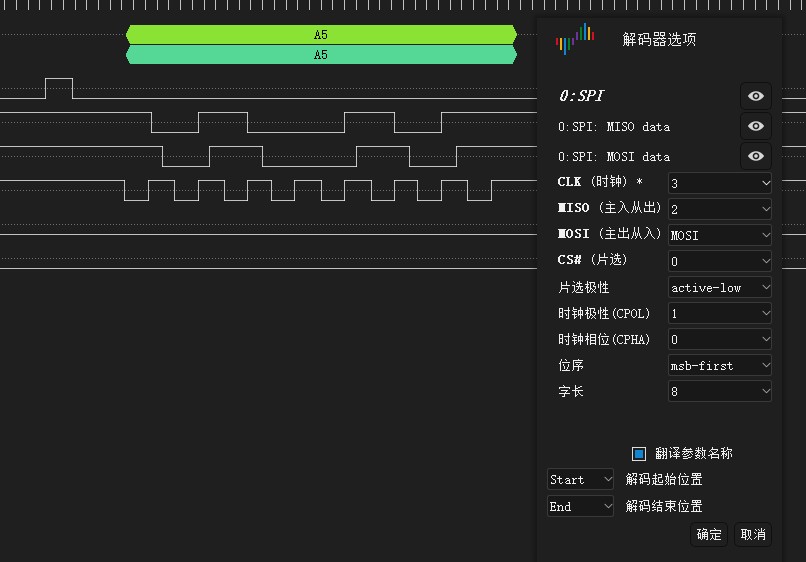This screenshot has width=806, height=562.
Task: Select the teal A5 decoded block
Action: tap(321, 55)
